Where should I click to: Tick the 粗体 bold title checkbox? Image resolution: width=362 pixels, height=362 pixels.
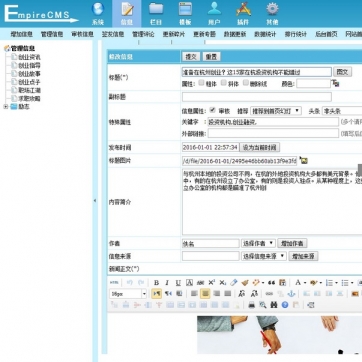click(x=201, y=83)
